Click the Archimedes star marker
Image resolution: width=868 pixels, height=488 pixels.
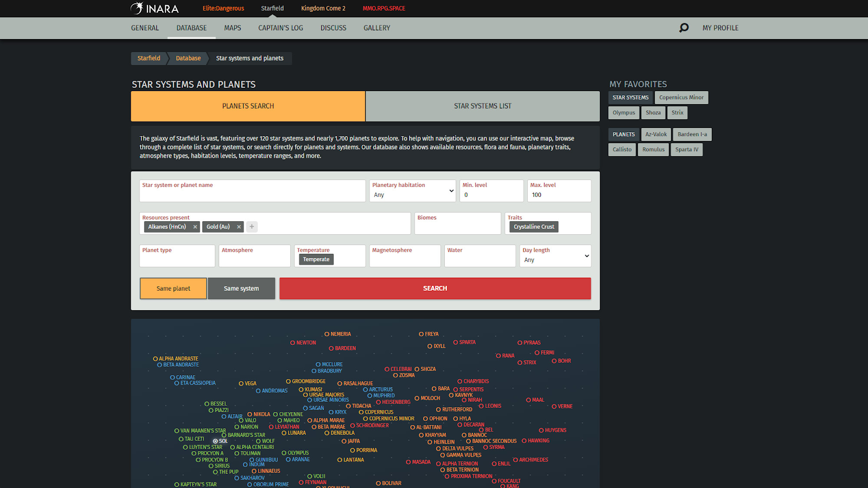(516, 460)
